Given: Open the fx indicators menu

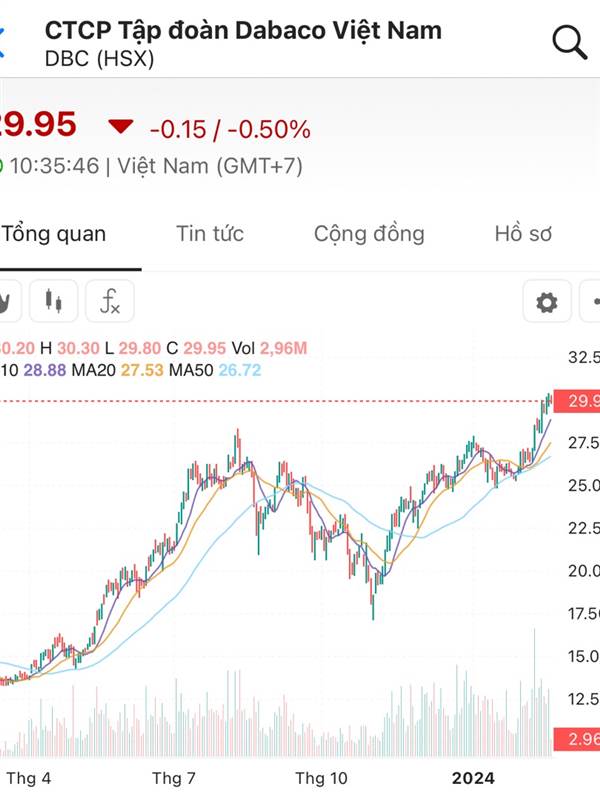Looking at the screenshot, I should click(109, 301).
